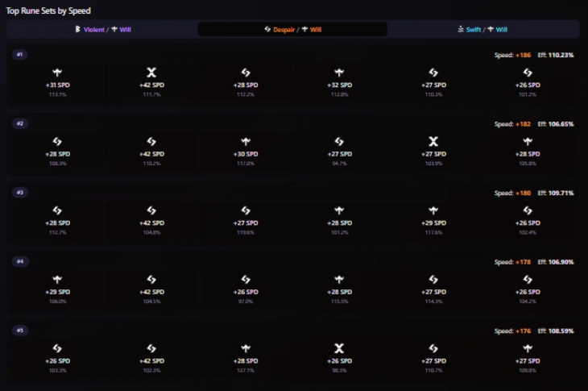Click the '+32 SPD' text in set #1

339,85
